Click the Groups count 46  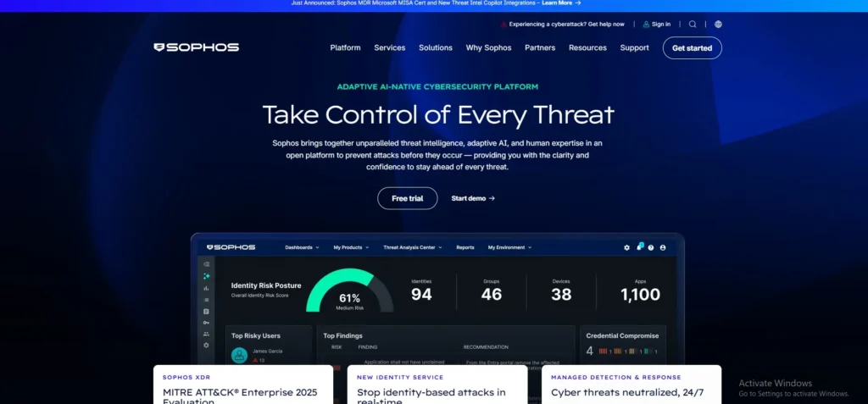(x=491, y=295)
